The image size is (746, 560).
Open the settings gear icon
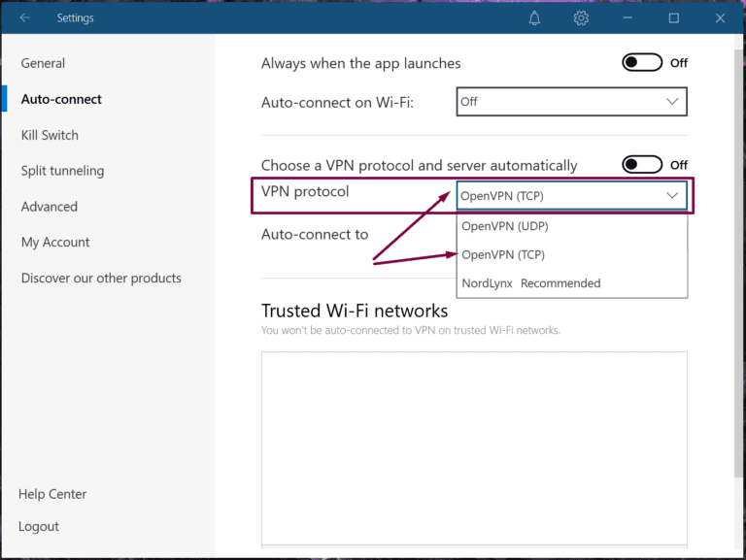pos(581,18)
